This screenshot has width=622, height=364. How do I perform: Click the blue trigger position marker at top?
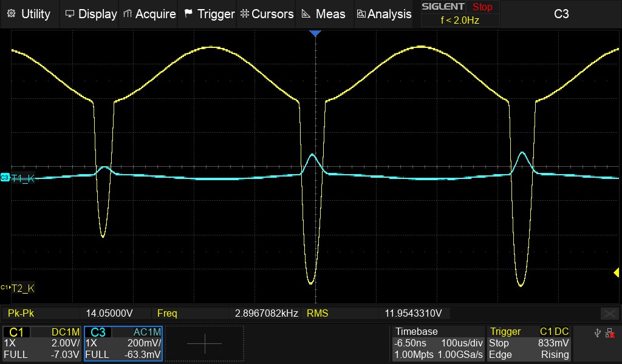315,33
